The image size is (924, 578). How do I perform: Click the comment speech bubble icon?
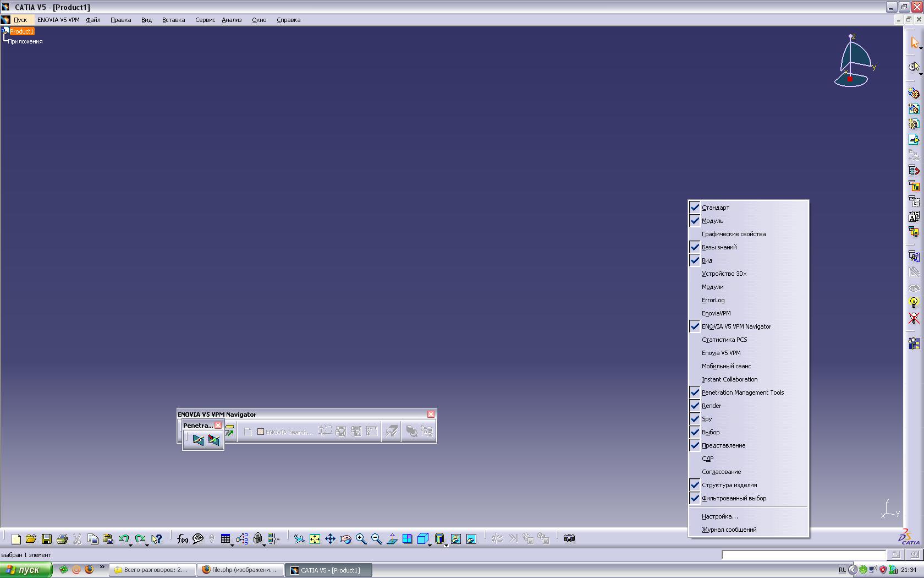[198, 539]
